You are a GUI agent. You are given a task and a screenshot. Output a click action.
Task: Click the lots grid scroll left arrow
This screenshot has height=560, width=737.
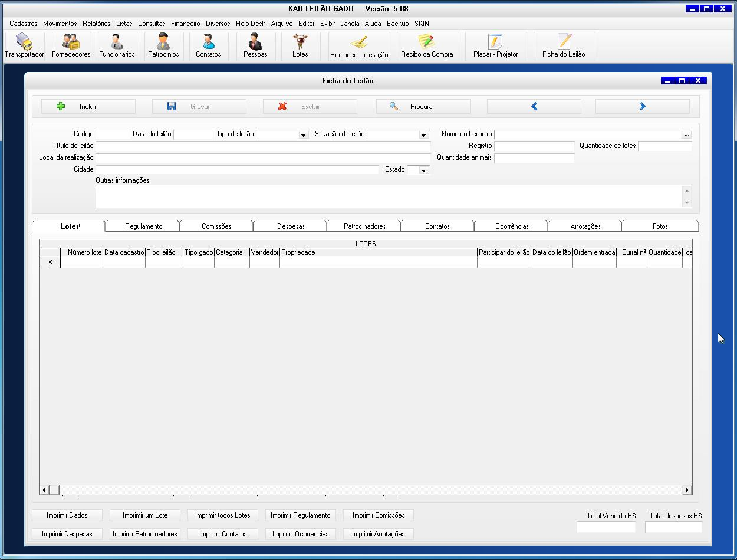tap(44, 490)
